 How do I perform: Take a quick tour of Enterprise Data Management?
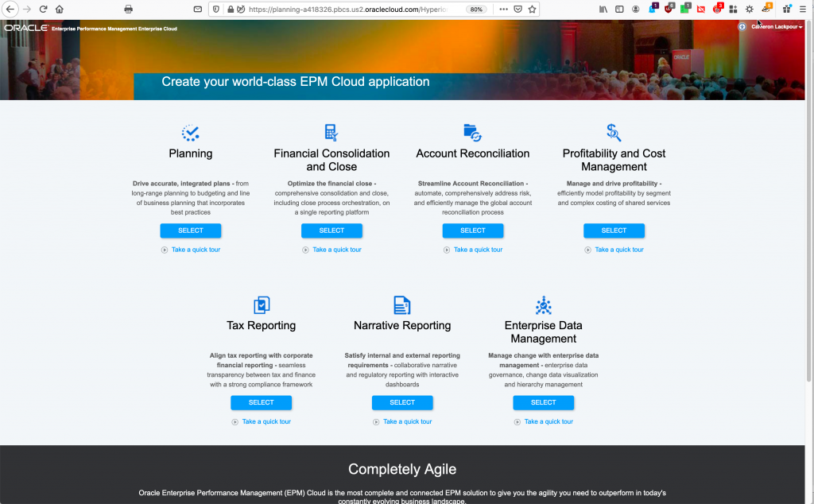[548, 421]
